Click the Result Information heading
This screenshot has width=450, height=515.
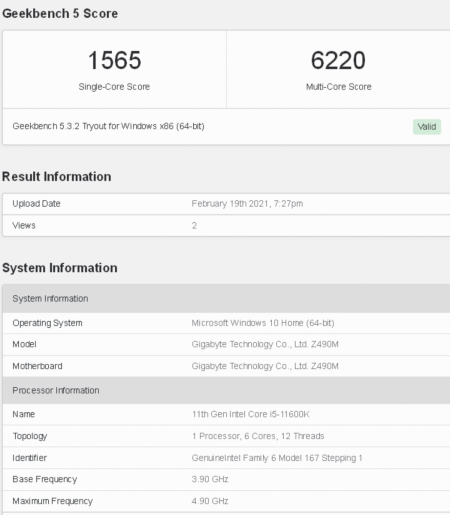(57, 177)
